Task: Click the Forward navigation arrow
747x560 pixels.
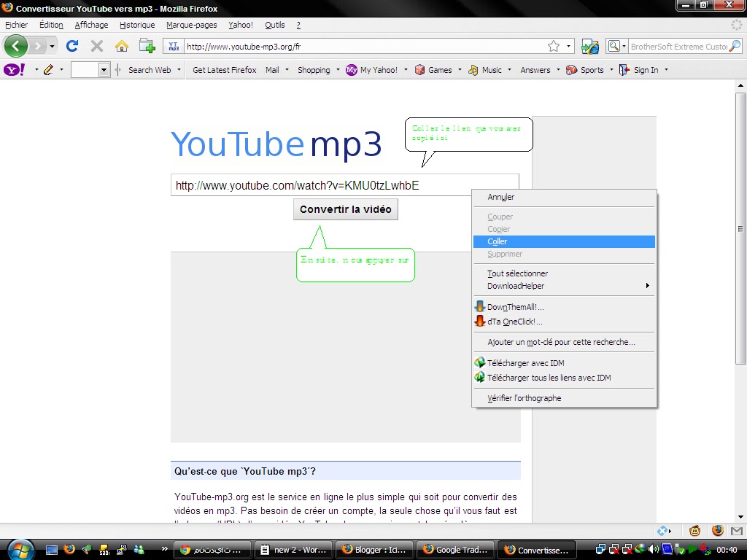Action: tap(37, 46)
